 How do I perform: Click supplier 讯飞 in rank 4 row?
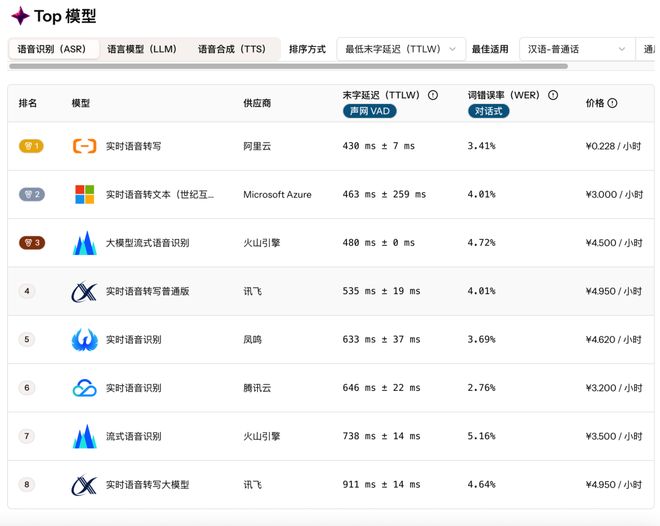(253, 291)
